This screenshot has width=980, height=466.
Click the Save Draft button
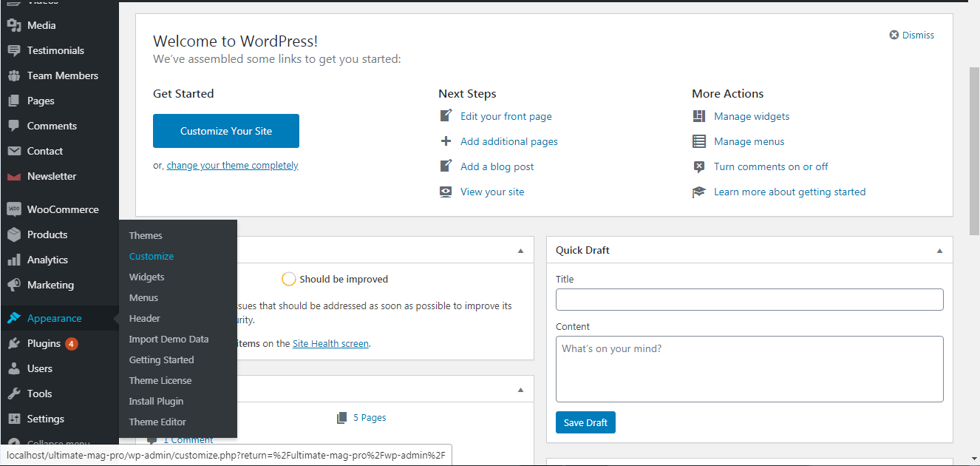[x=585, y=422]
